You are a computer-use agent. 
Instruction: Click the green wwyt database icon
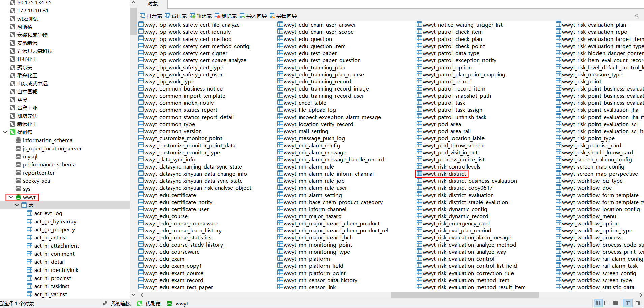pos(18,197)
